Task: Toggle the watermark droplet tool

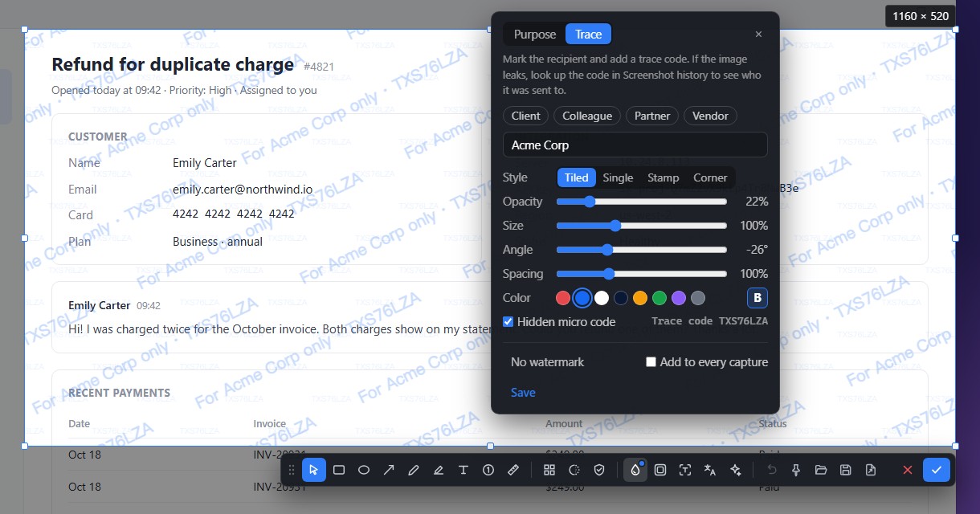Action: pyautogui.click(x=635, y=470)
